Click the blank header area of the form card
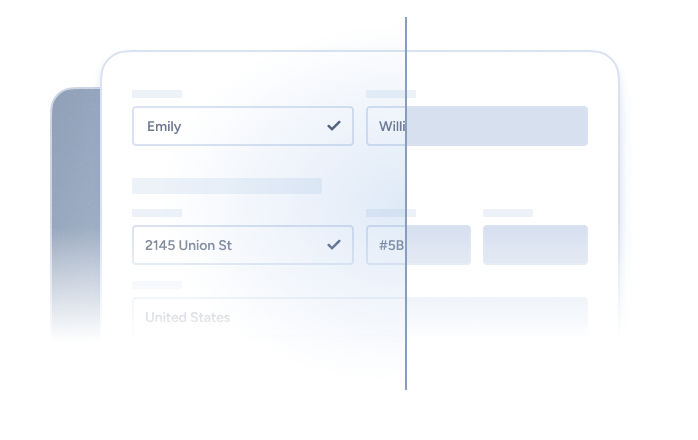The image size is (698, 440). click(x=300, y=70)
